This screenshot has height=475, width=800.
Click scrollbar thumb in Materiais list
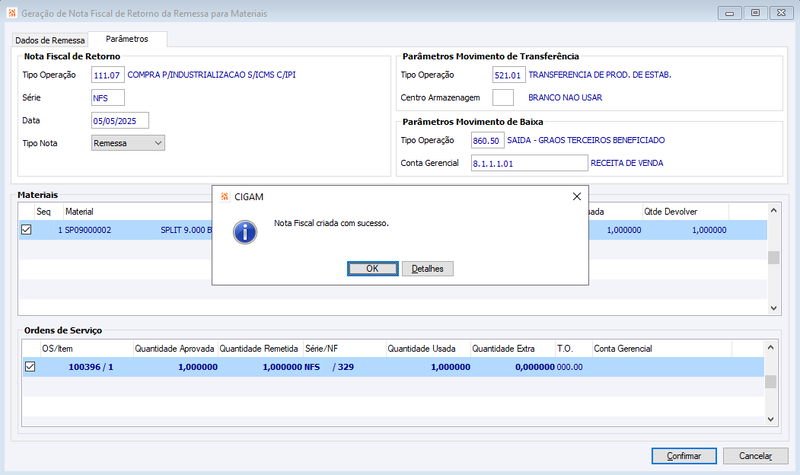(x=773, y=258)
